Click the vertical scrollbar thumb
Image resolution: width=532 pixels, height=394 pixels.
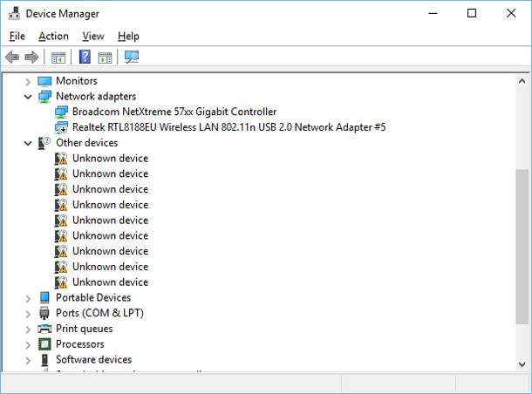[x=522, y=246]
